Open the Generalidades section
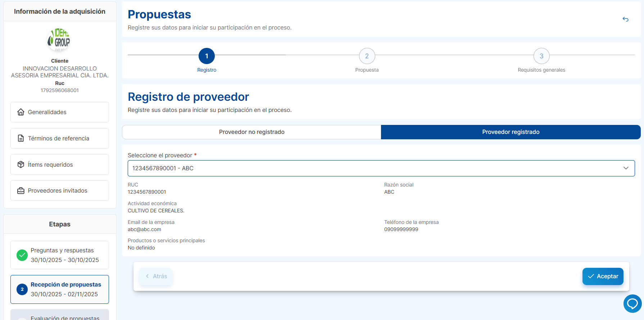The width and height of the screenshot is (644, 320). 60,112
